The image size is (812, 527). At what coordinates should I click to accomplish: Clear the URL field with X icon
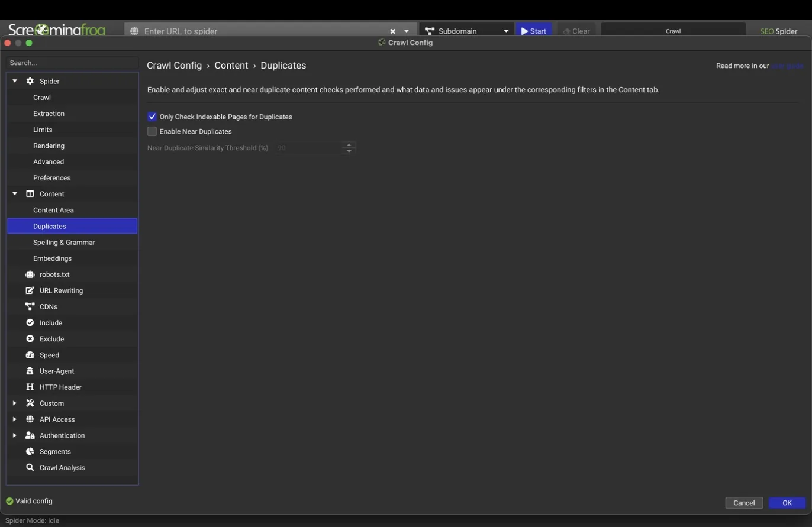pos(392,31)
